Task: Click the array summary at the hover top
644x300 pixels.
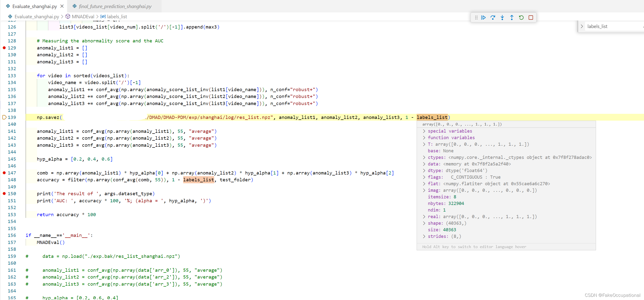Action: click(x=462, y=124)
